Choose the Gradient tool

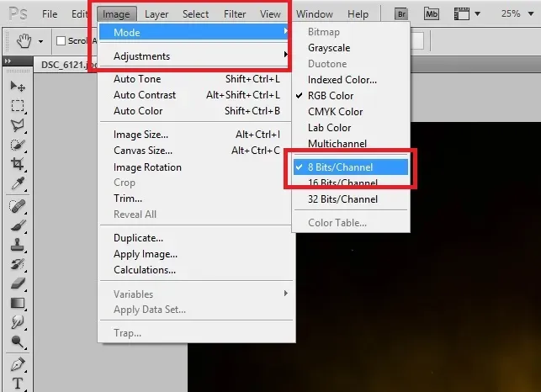(x=18, y=304)
